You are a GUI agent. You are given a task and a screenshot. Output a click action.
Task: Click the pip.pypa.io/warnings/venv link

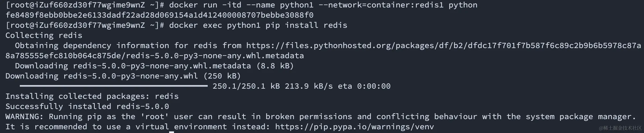(x=354, y=127)
